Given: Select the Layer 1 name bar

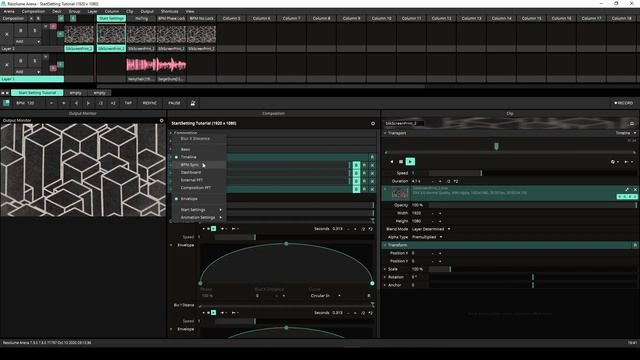Looking at the screenshot, I should pyautogui.click(x=32, y=79).
